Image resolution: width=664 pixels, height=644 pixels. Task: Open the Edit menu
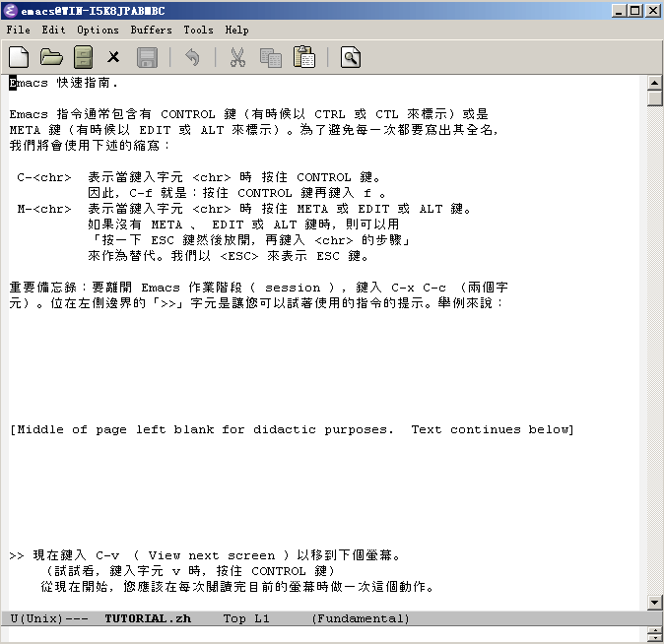coord(53,31)
